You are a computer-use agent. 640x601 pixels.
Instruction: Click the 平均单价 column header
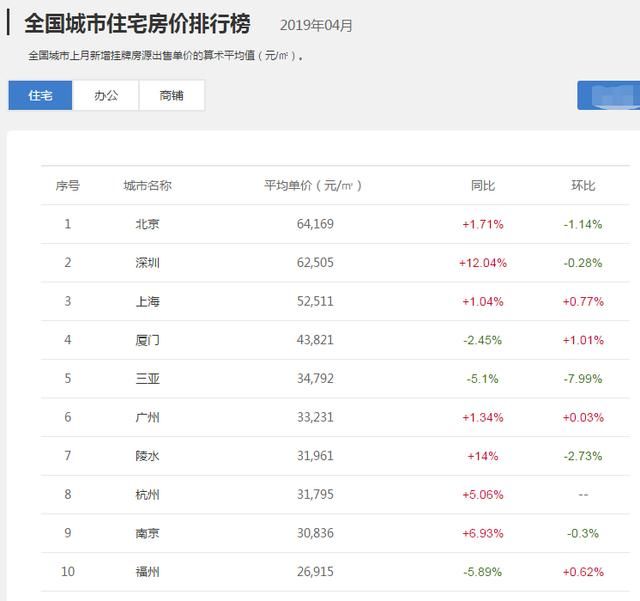(x=313, y=186)
